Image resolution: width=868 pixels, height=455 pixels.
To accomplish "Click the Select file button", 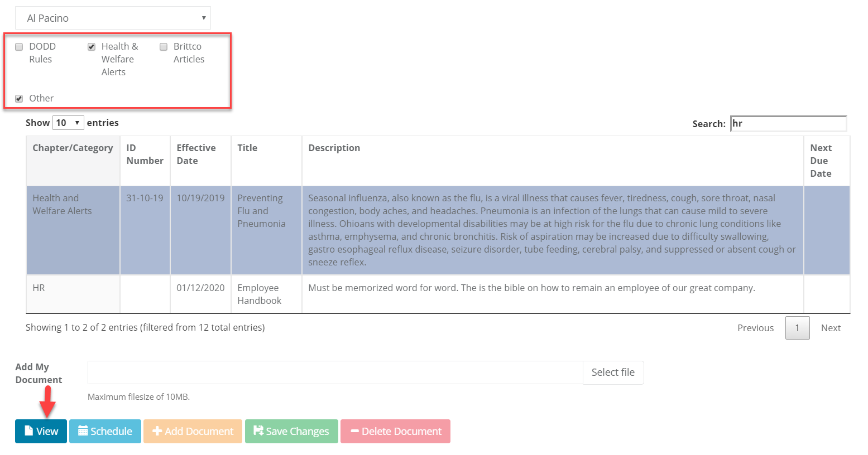I will (612, 372).
